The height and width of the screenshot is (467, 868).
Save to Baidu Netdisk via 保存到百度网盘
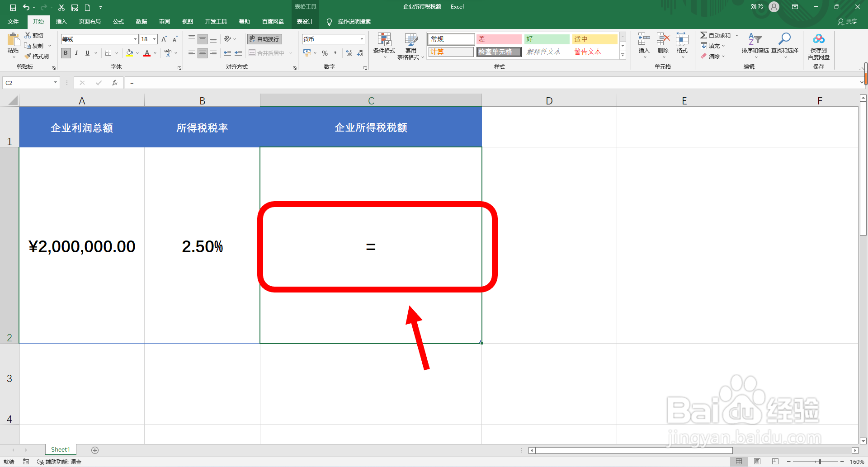coord(818,46)
